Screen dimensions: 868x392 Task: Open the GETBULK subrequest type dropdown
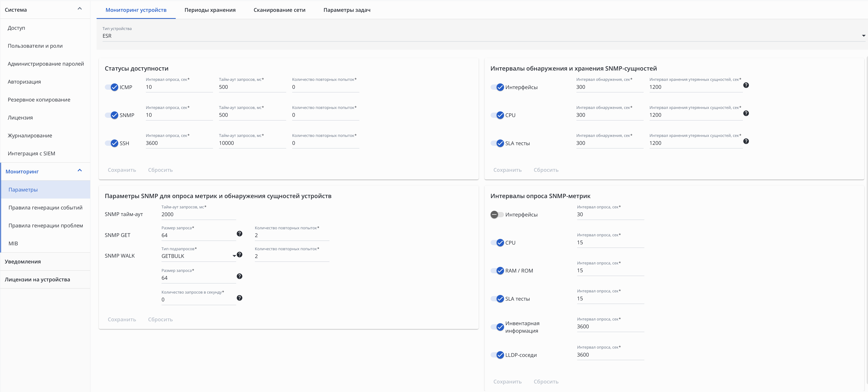tap(198, 256)
